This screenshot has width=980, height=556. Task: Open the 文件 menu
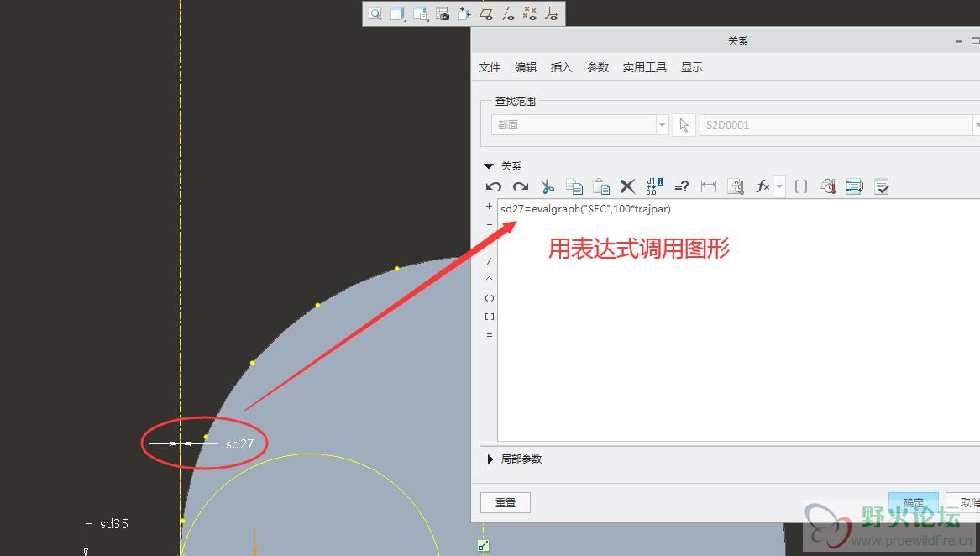(x=490, y=67)
